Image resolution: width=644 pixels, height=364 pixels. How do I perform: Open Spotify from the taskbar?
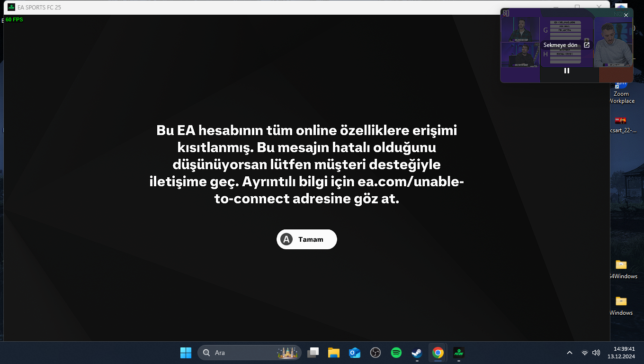(396, 353)
